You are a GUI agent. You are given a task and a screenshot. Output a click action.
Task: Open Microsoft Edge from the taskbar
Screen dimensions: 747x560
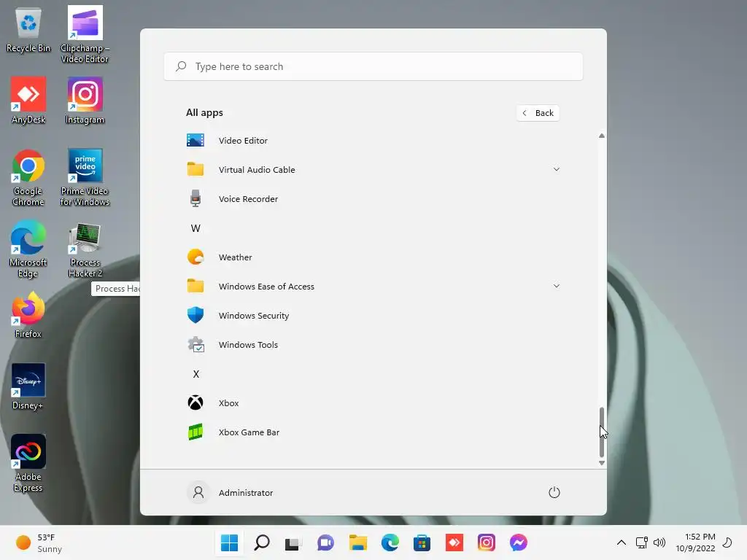[390, 542]
